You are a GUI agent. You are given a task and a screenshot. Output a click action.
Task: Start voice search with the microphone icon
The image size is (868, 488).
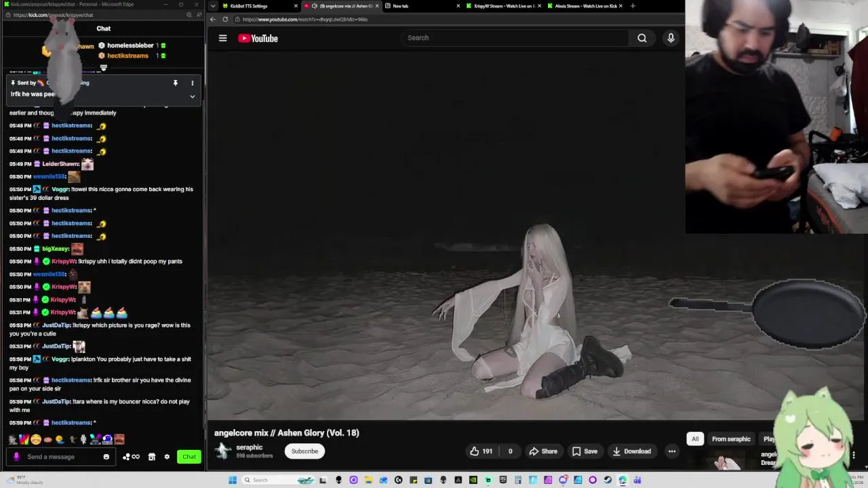[x=671, y=38]
